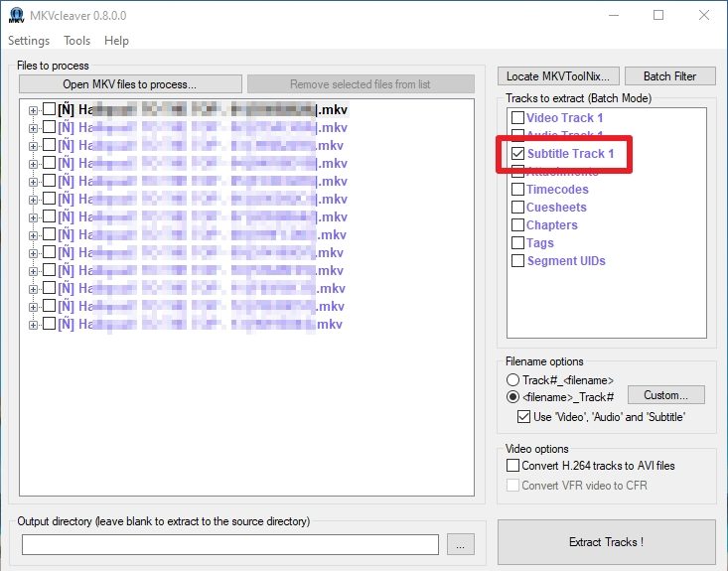The height and width of the screenshot is (571, 728).
Task: Enable the Video Track 1 checkbox
Action: 517,117
